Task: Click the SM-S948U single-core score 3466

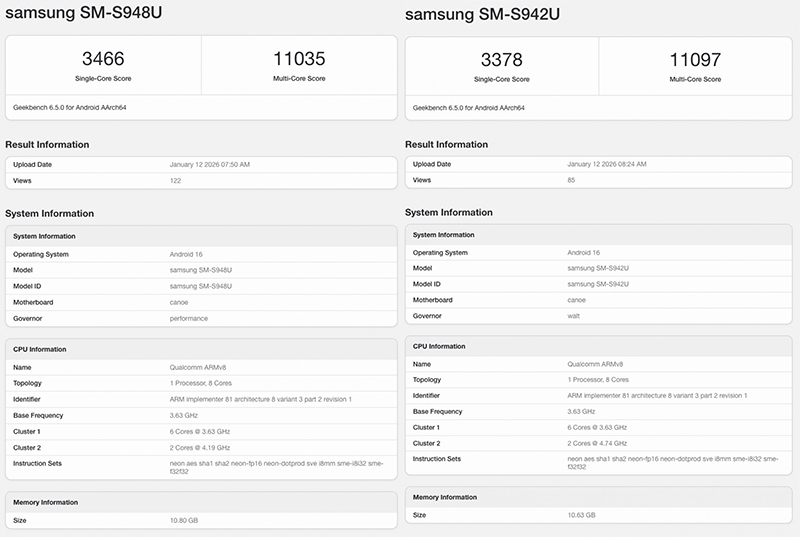Action: (x=103, y=58)
